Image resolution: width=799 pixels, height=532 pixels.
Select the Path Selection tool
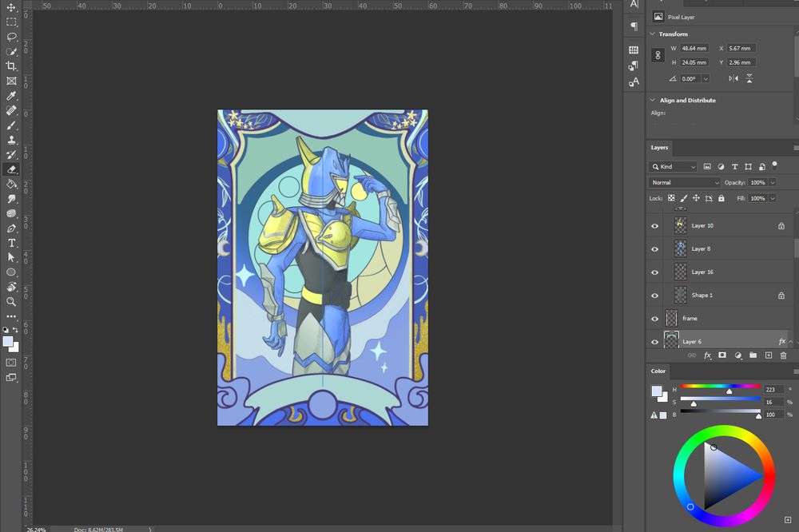tap(11, 257)
